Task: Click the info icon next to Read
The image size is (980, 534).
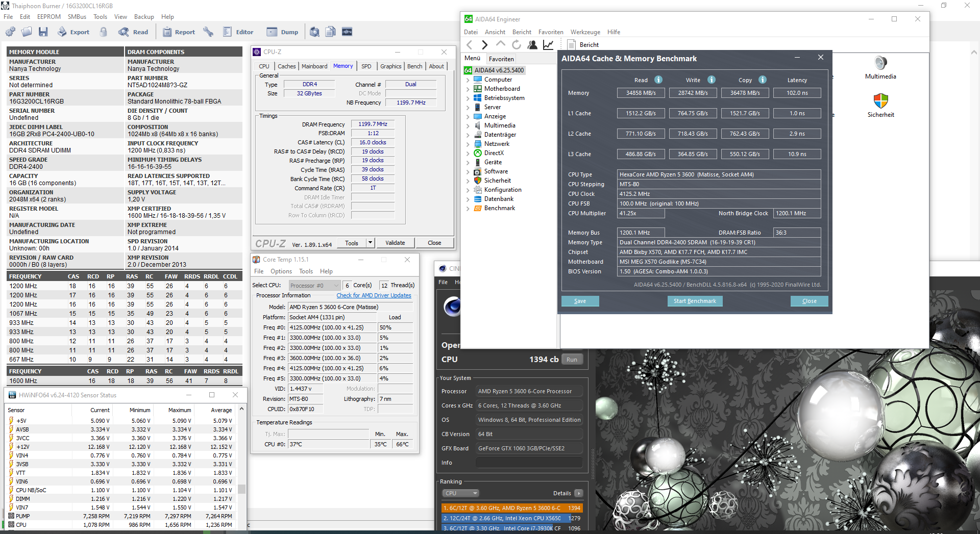Action: click(x=658, y=80)
